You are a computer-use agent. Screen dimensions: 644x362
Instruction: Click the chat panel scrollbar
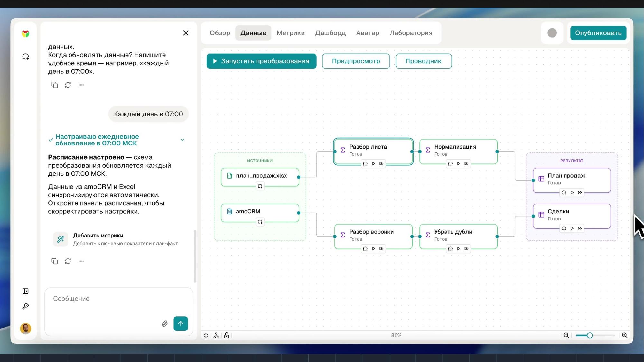tap(195, 256)
